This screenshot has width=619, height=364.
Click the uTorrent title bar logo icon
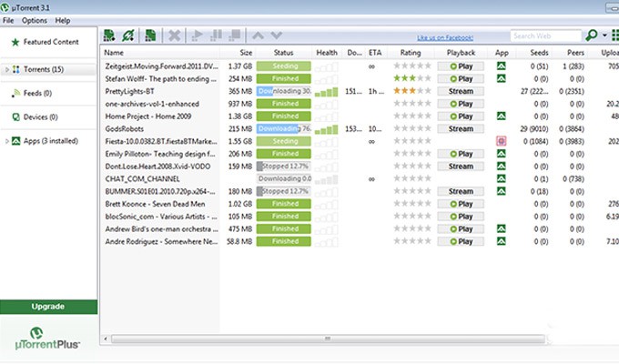(x=5, y=7)
